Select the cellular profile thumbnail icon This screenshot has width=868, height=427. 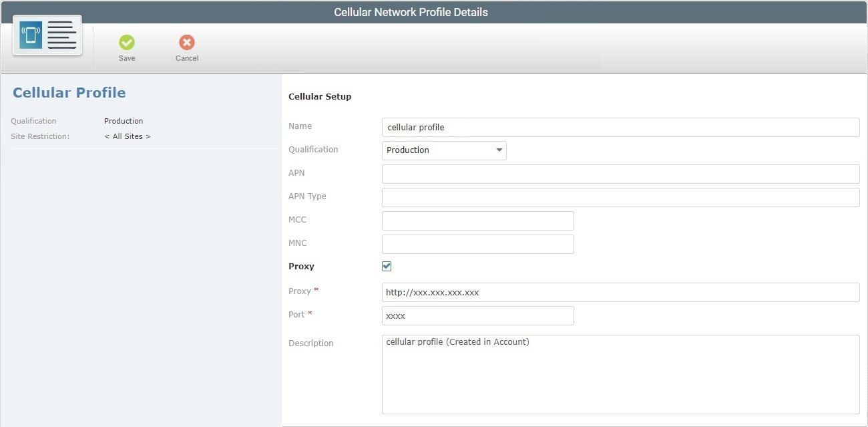46,35
